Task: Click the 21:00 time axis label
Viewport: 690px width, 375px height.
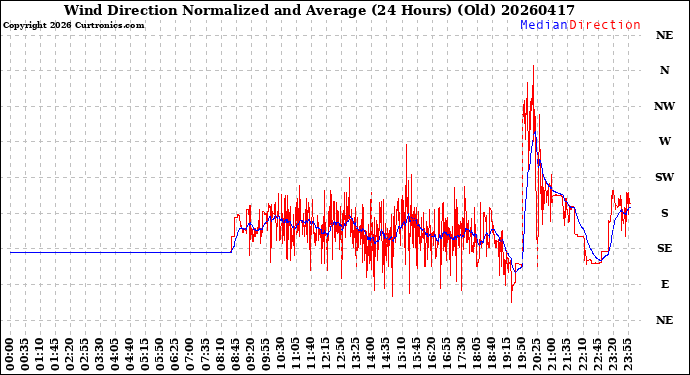Action: point(551,354)
